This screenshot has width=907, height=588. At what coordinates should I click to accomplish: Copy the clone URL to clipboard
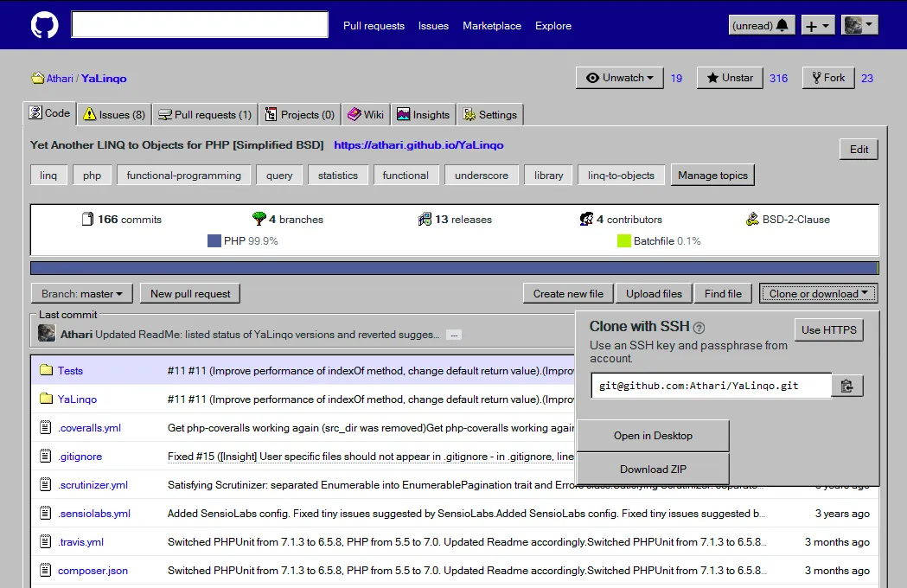847,386
